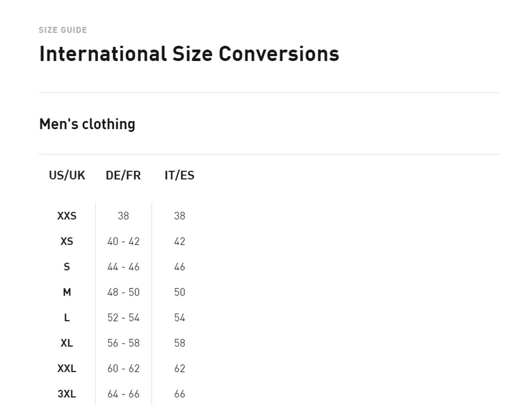Click the XS size row label
Screen dimensions: 512x420
coord(67,241)
